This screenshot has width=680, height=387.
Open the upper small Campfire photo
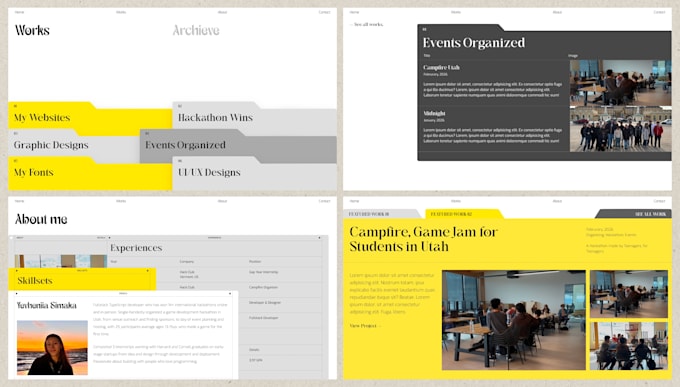[x=629, y=294]
